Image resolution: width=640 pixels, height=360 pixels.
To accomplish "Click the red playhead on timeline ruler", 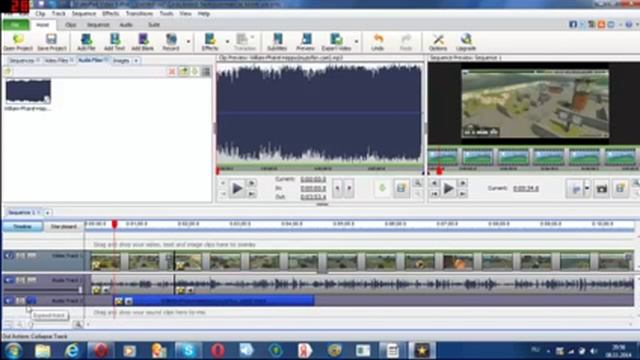I will point(115,224).
